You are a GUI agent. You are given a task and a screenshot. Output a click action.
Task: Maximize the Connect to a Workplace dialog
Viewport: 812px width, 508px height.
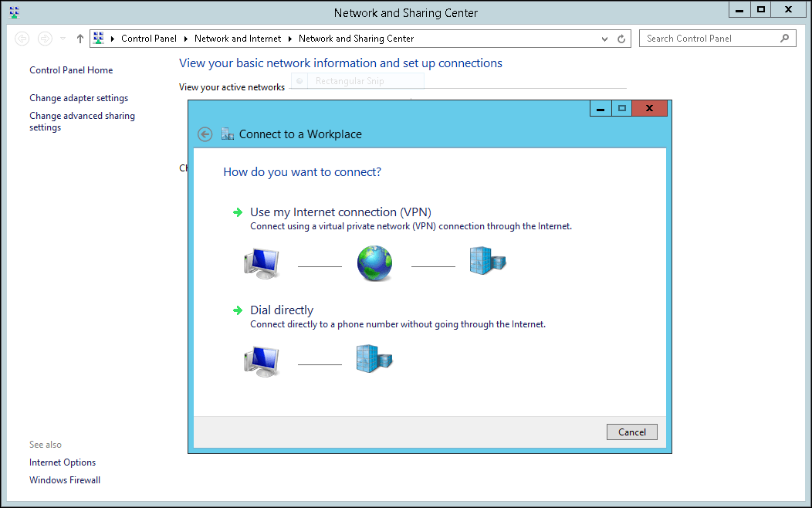pos(622,109)
